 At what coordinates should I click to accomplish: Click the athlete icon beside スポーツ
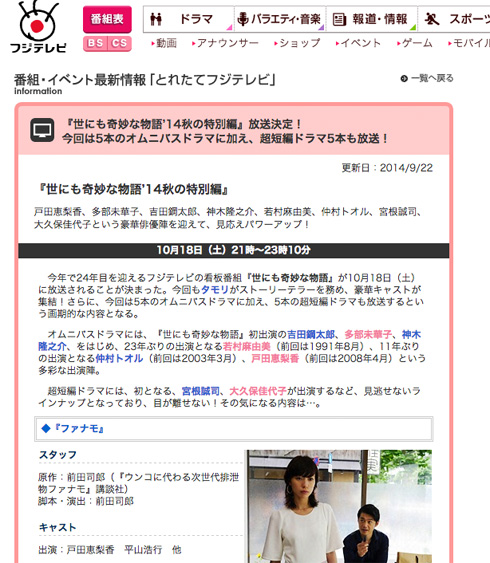(431, 19)
